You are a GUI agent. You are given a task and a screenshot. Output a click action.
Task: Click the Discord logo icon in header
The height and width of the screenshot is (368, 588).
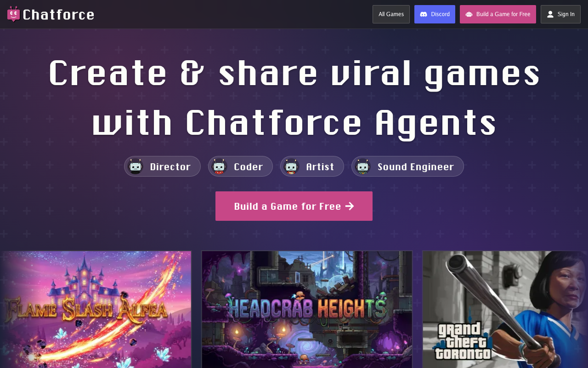(x=424, y=14)
